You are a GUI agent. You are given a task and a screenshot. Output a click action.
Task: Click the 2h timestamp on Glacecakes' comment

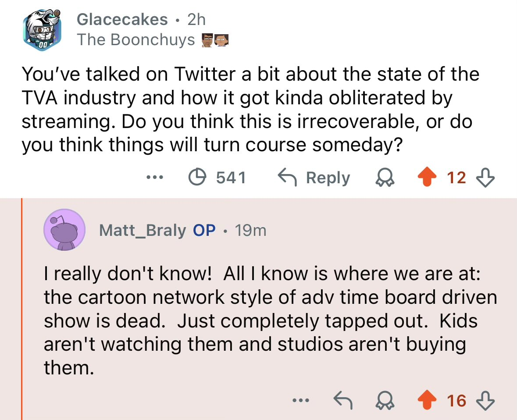tap(196, 19)
